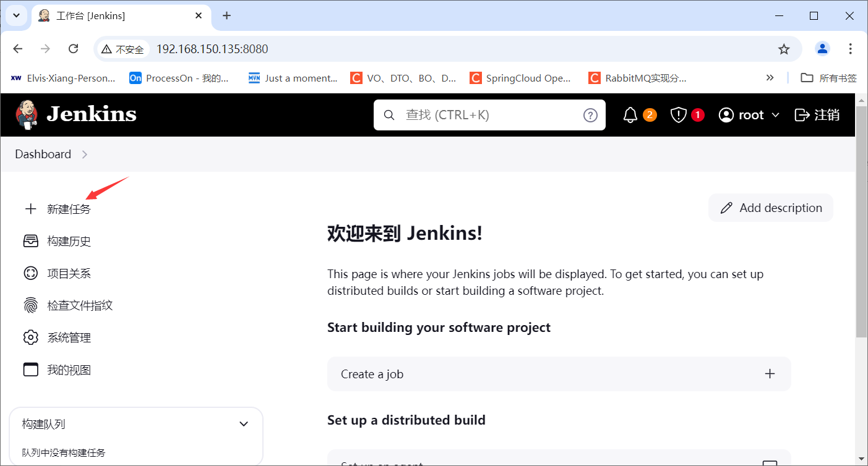Open 检查文件指纹 in the sidebar
The width and height of the screenshot is (868, 466).
(x=79, y=305)
